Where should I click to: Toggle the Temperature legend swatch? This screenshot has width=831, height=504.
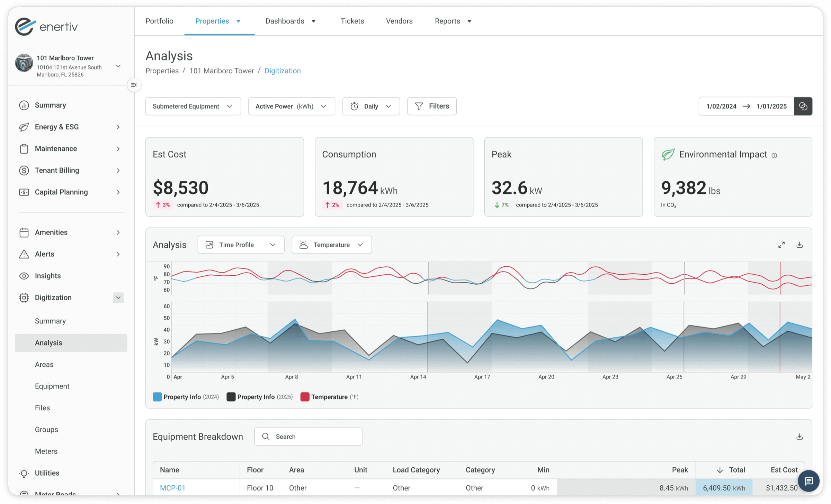[305, 397]
